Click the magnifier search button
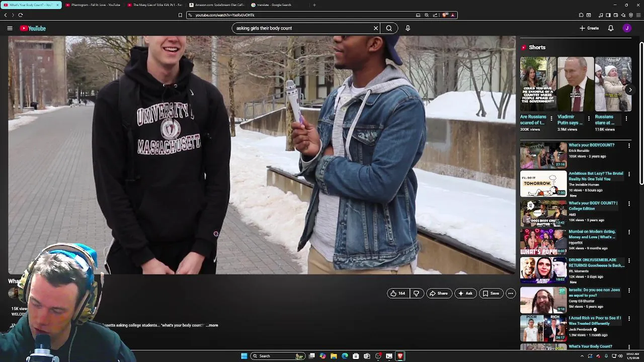Screen dimensions: 644x362 [389, 28]
